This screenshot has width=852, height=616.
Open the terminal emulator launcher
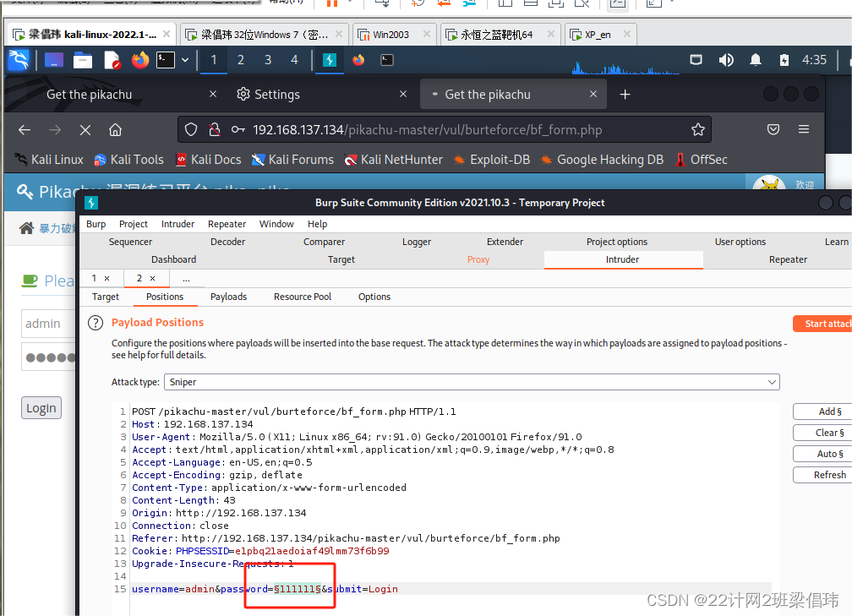tap(166, 60)
